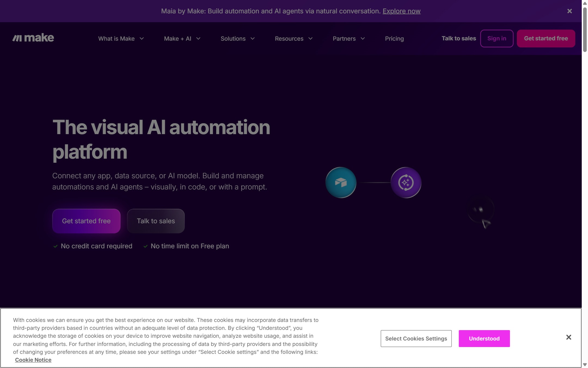588x368 pixels.
Task: Go to the Pricing page
Action: coord(394,38)
